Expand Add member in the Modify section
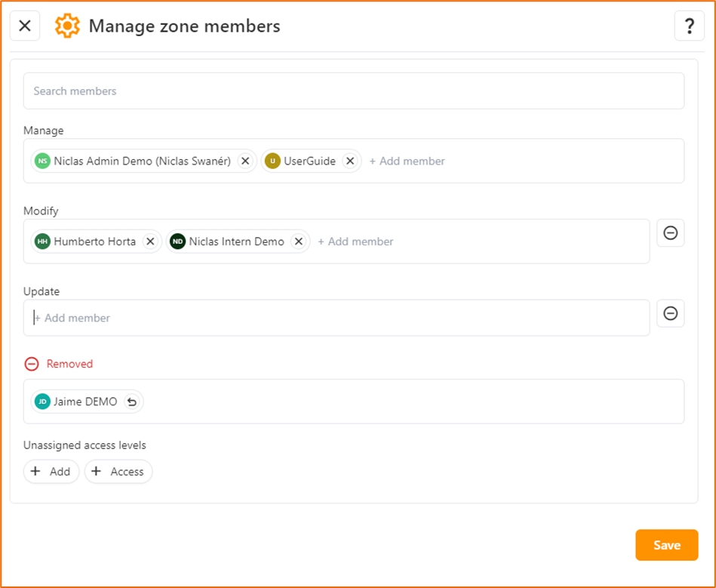 click(355, 241)
